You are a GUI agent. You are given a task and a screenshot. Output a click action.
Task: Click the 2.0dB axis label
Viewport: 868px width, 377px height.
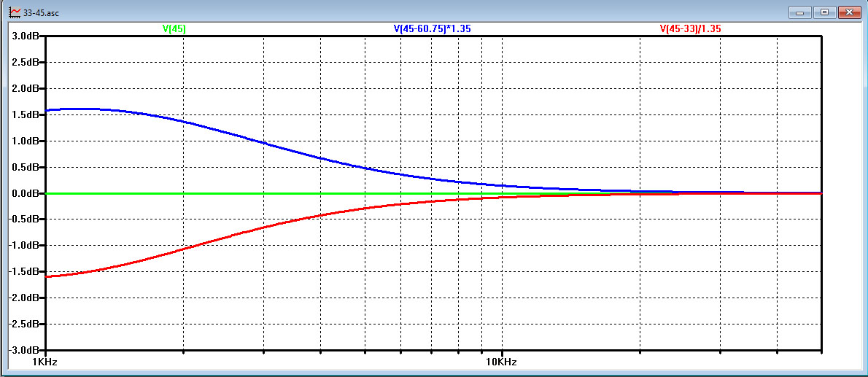tap(25, 88)
